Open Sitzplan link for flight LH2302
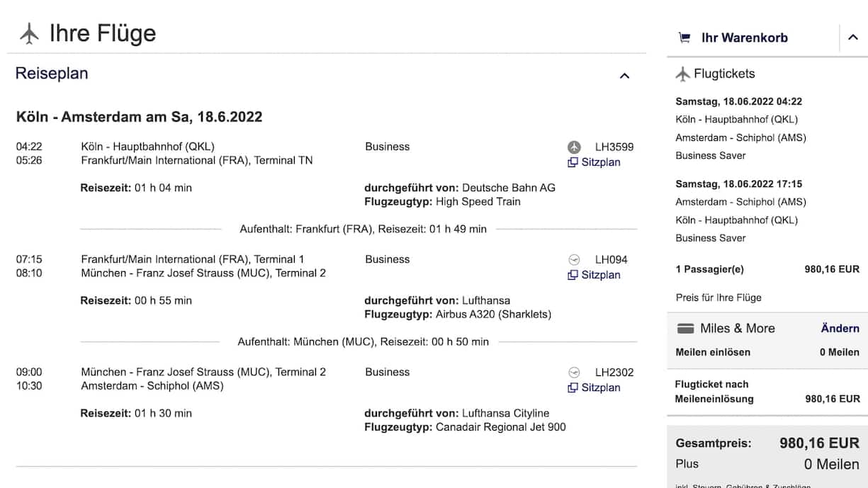 [600, 387]
